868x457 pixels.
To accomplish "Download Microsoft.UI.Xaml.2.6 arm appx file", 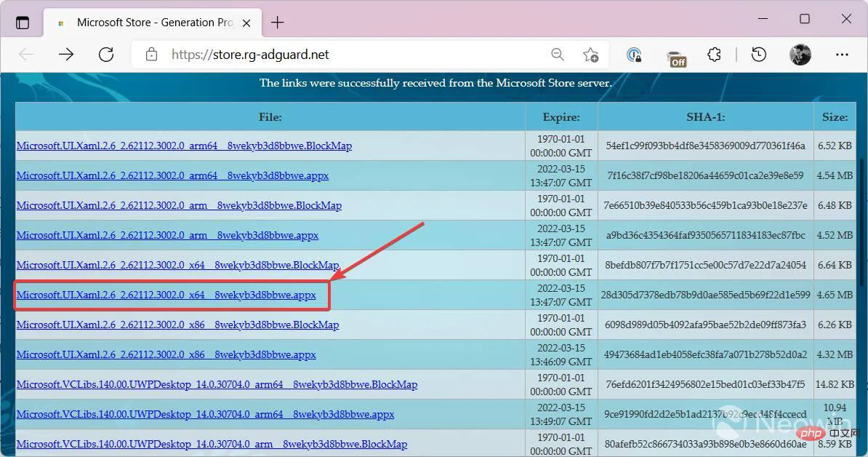I will 167,236.
